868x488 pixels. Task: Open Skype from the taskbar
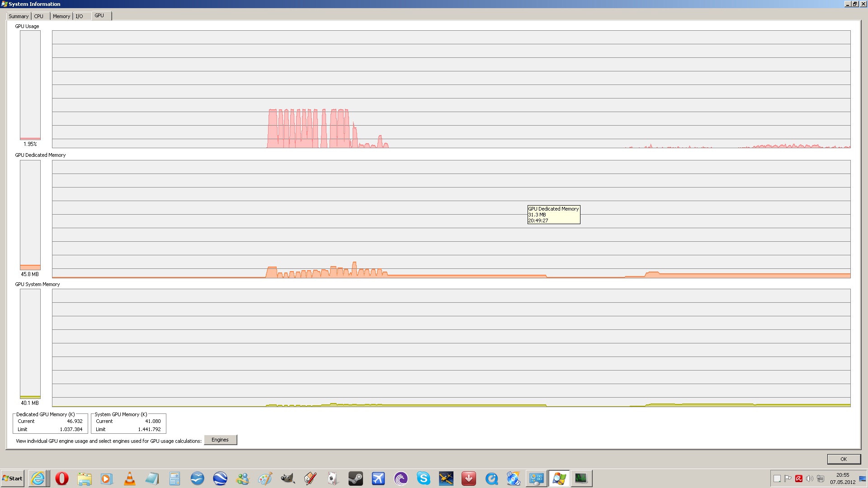click(424, 479)
